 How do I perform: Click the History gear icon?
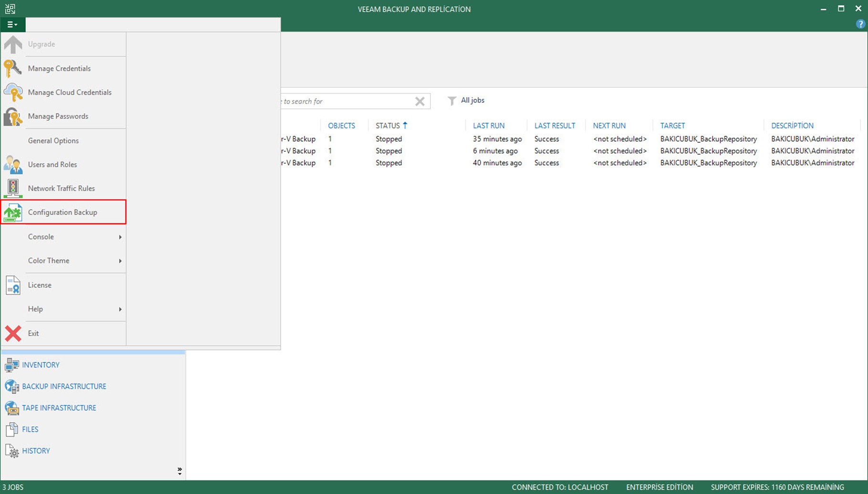pos(11,451)
